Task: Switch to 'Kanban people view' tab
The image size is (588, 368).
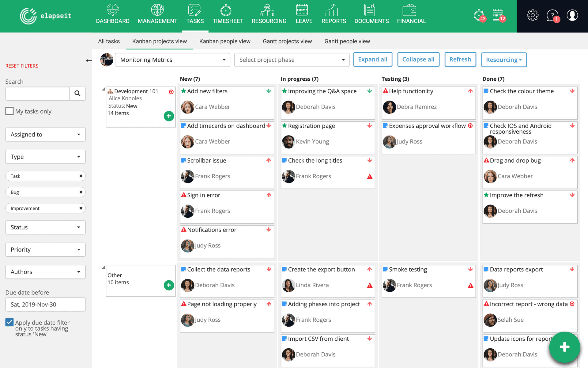Action: pos(225,41)
